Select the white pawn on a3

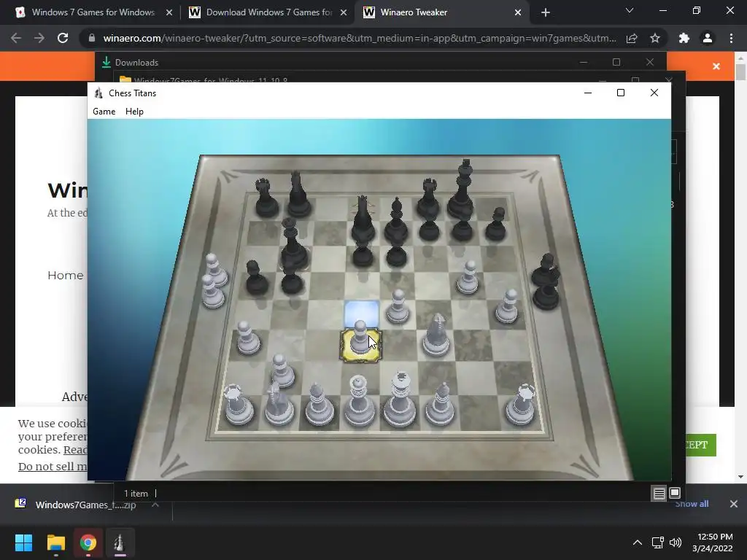pyautogui.click(x=247, y=338)
